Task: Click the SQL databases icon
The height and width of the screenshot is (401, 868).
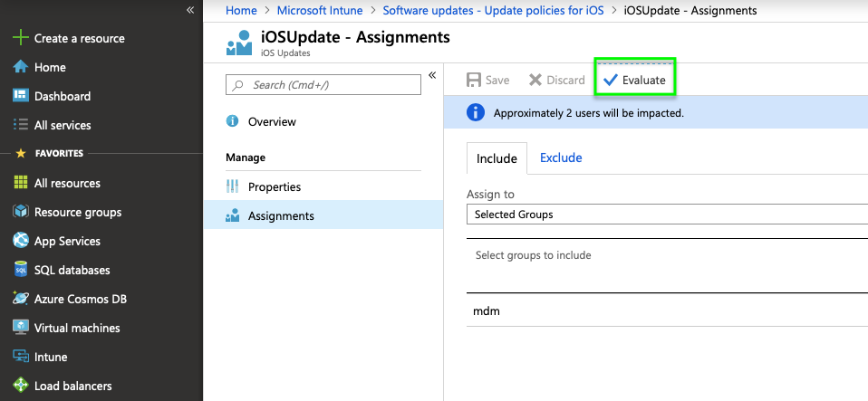Action: (x=21, y=270)
